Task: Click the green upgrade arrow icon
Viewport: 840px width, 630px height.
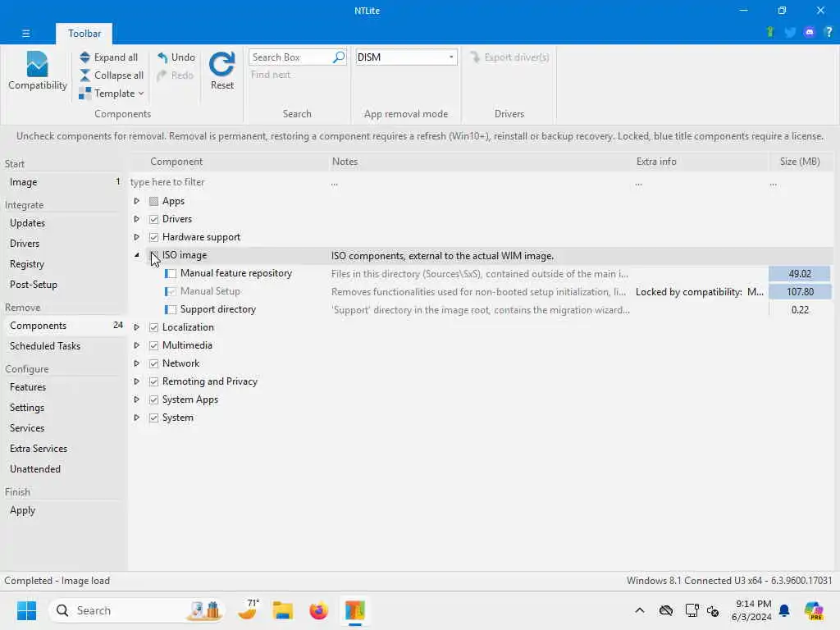Action: (x=770, y=32)
